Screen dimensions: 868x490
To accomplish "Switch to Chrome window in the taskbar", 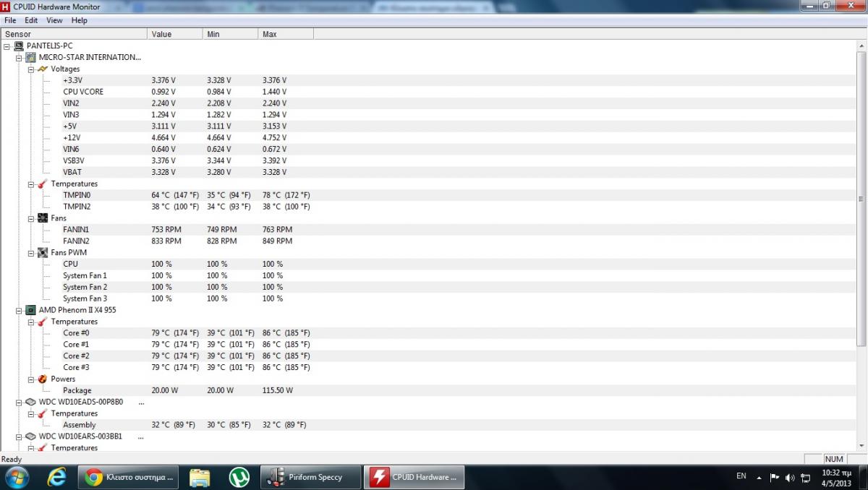I will click(x=129, y=477).
